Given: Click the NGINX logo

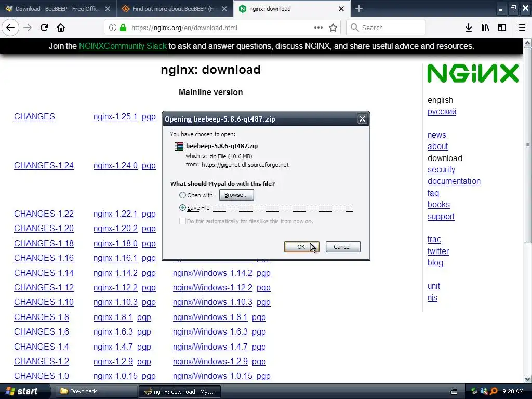Looking at the screenshot, I should (x=473, y=73).
